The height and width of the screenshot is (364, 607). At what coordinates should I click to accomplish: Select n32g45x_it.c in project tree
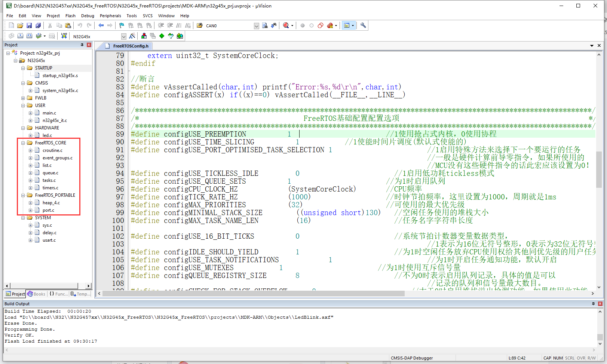[x=55, y=120]
